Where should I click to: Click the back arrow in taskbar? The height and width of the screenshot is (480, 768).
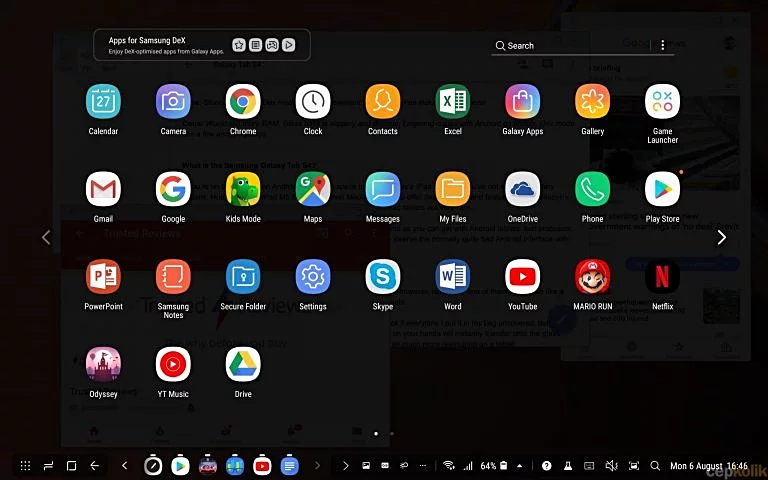pos(95,466)
